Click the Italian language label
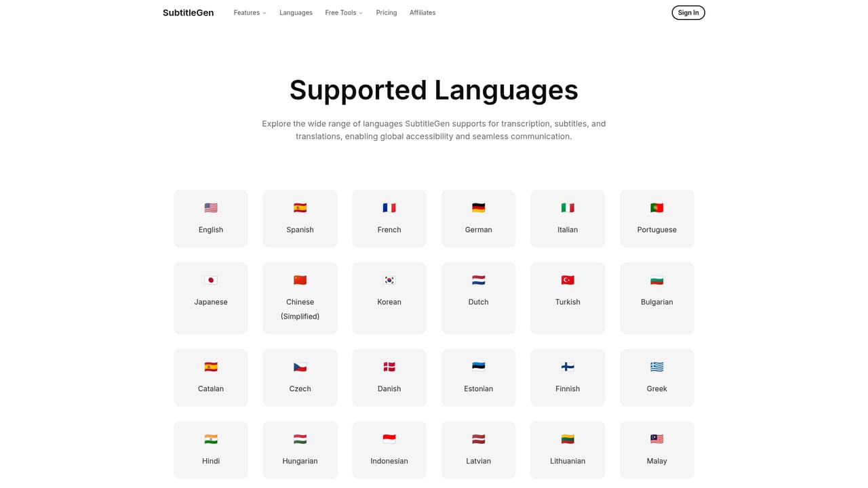This screenshot has width=868, height=488. click(568, 230)
